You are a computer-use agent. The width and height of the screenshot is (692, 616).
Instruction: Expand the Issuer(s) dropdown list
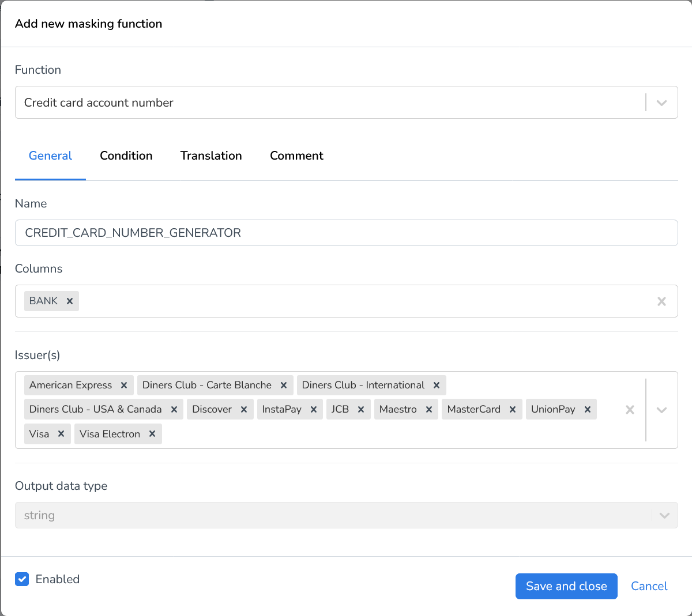[662, 409]
